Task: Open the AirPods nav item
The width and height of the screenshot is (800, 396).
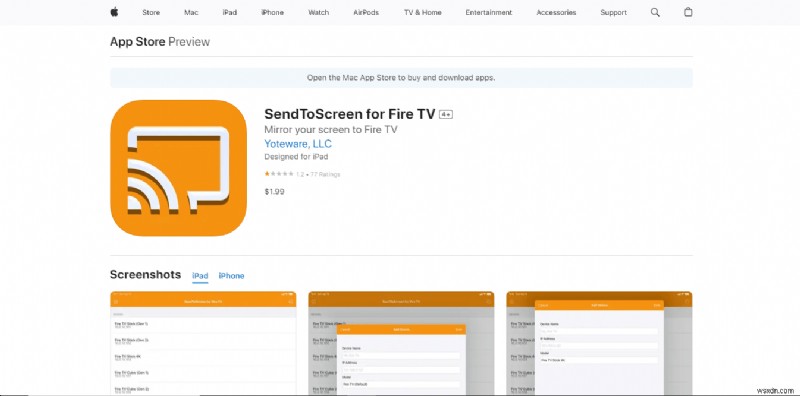Action: coord(366,12)
